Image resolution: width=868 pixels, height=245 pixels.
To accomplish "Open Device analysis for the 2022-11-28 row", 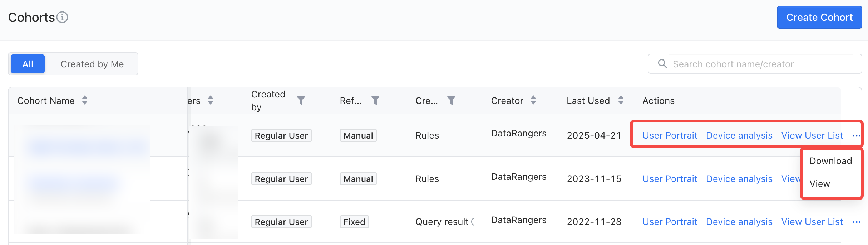I will 739,222.
